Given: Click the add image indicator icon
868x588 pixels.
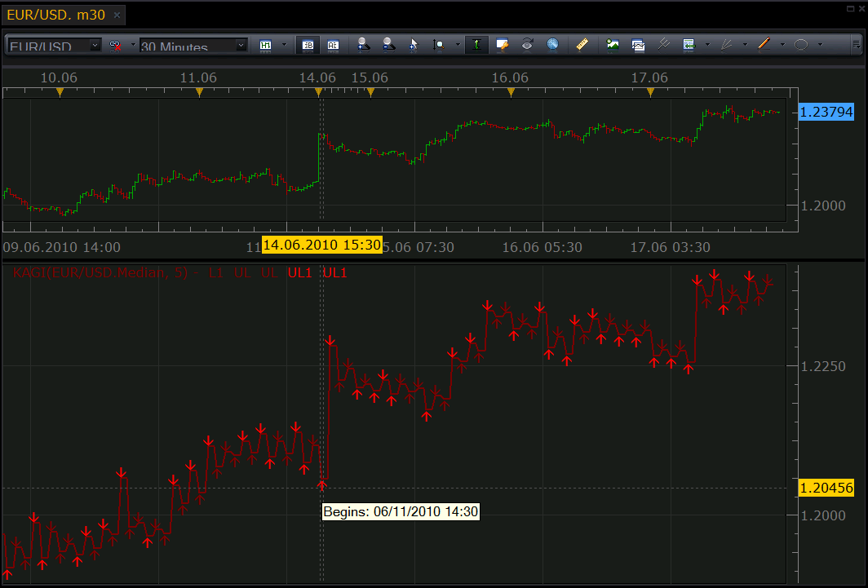Looking at the screenshot, I should (x=612, y=45).
